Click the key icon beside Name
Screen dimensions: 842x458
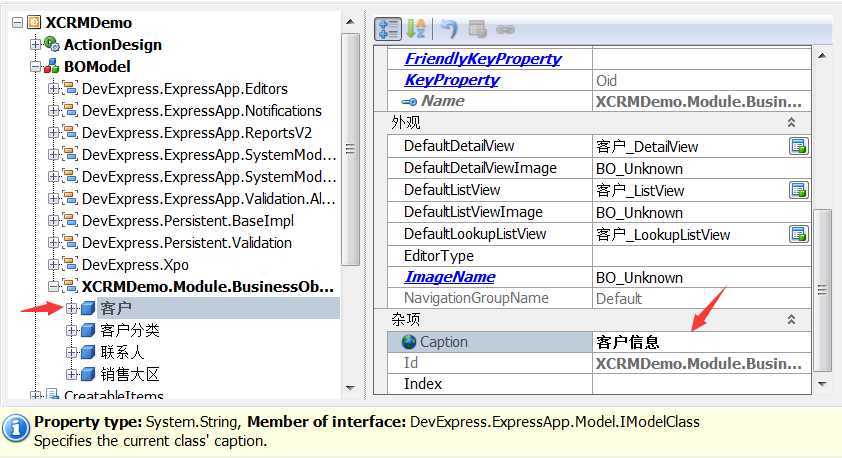point(409,101)
